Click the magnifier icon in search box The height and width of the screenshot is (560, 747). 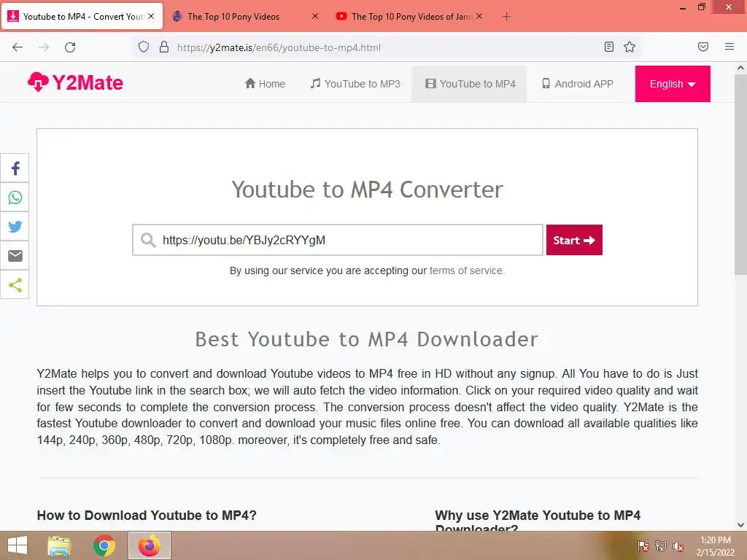point(148,240)
